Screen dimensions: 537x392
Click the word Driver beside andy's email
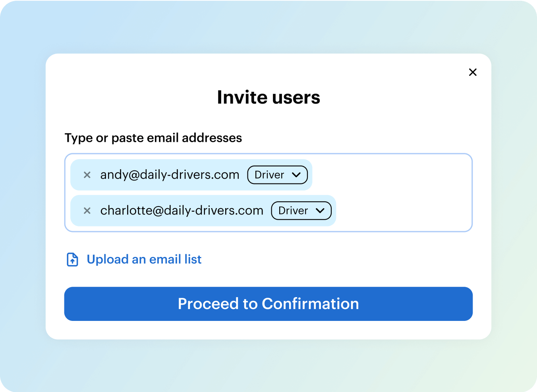click(269, 175)
